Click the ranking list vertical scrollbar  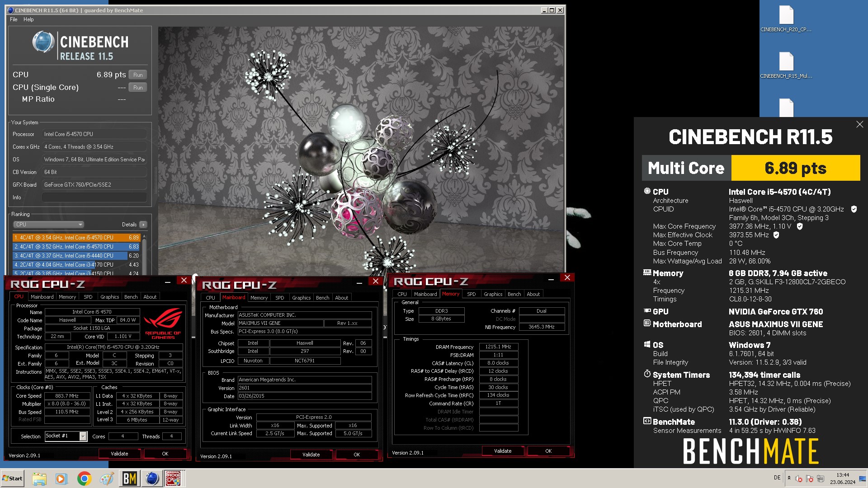144,254
